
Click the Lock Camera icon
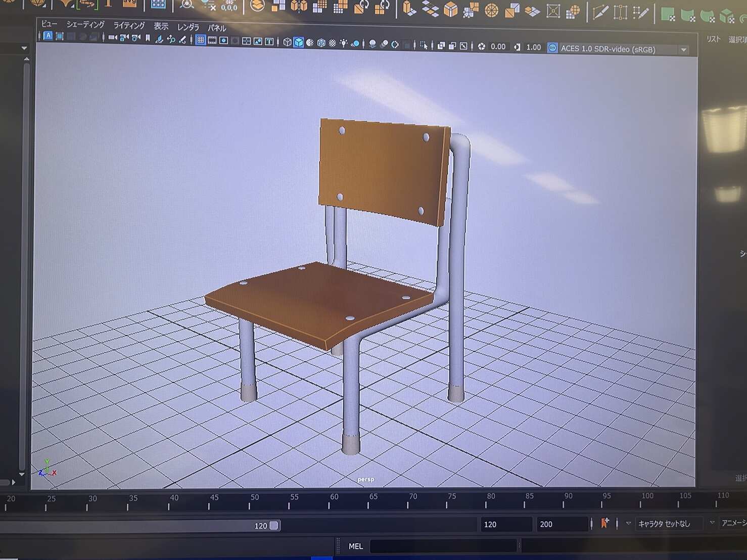(x=124, y=38)
